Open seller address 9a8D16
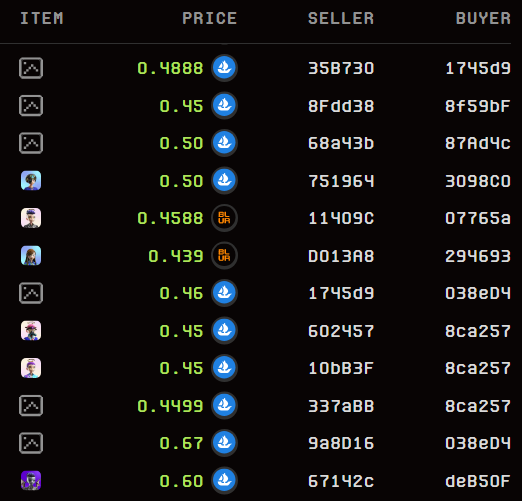The width and height of the screenshot is (522, 501). coord(341,443)
